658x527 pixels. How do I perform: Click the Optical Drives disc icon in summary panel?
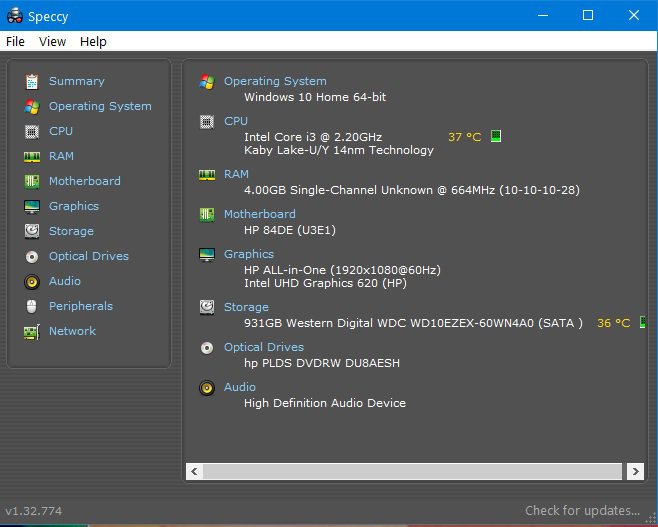(207, 347)
